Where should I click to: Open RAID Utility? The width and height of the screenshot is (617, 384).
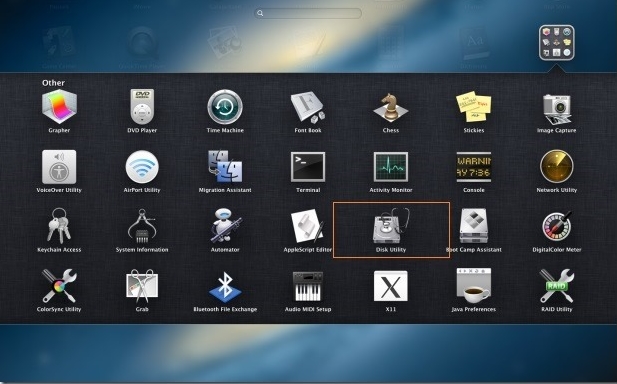pos(556,286)
